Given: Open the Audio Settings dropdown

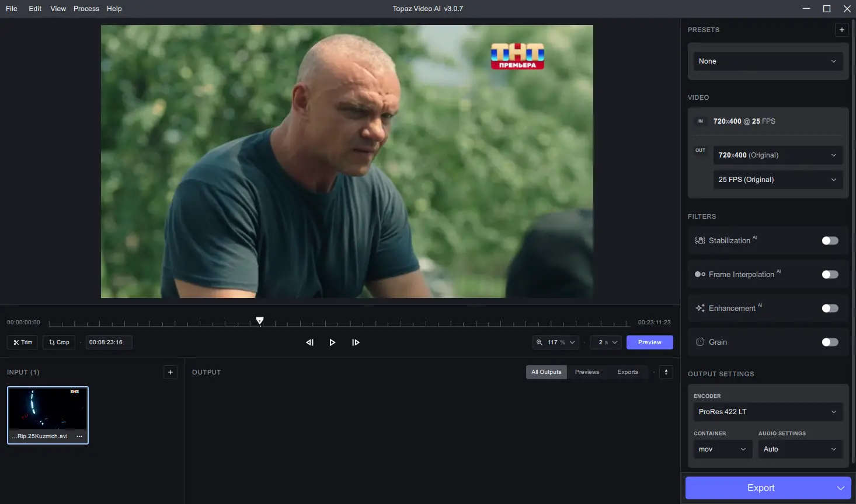Looking at the screenshot, I should click(x=801, y=449).
